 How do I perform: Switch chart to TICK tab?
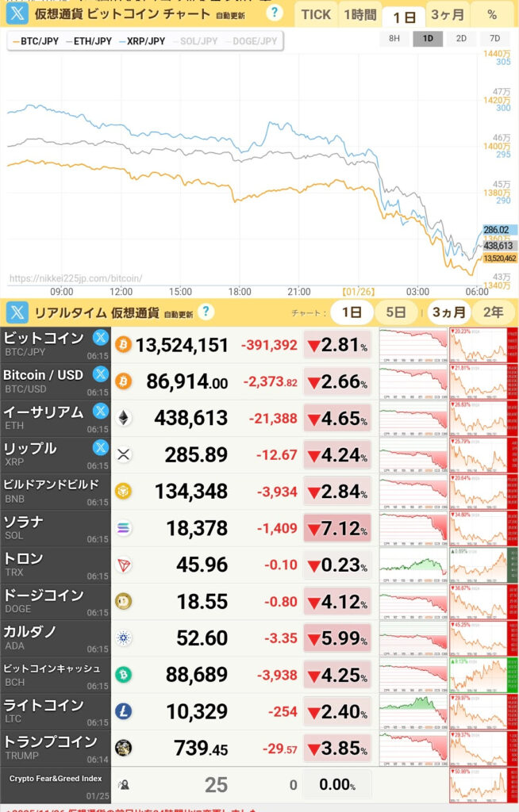[x=316, y=14]
